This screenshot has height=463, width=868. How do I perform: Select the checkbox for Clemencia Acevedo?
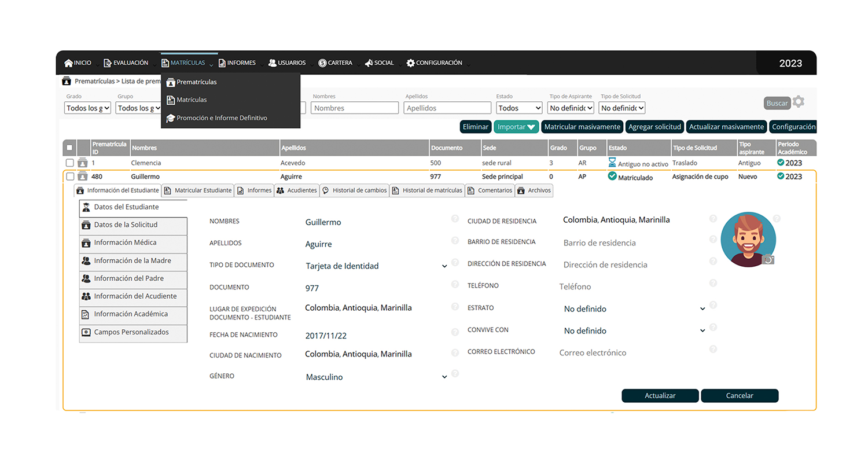[70, 163]
